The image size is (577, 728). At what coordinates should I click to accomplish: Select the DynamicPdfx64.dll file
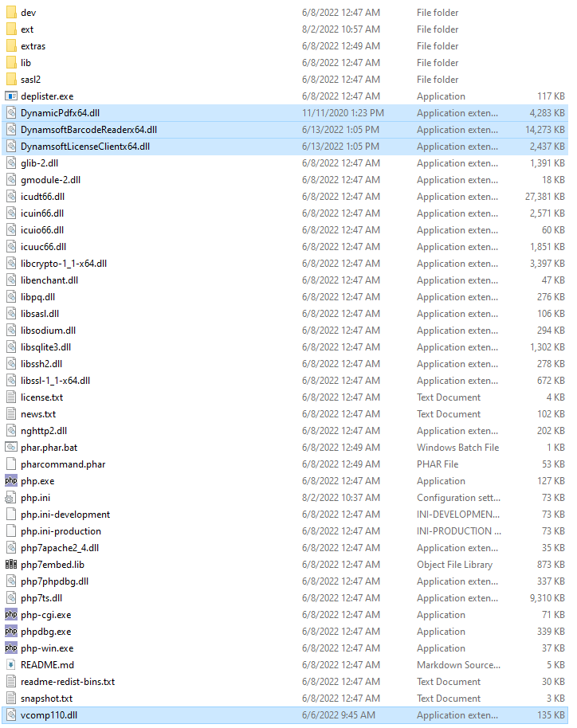(x=60, y=113)
